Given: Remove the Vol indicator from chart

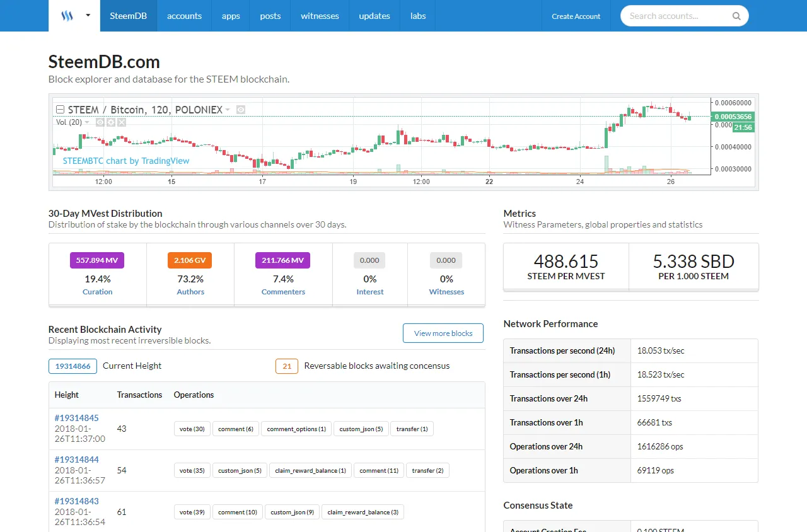Looking at the screenshot, I should coord(122,122).
